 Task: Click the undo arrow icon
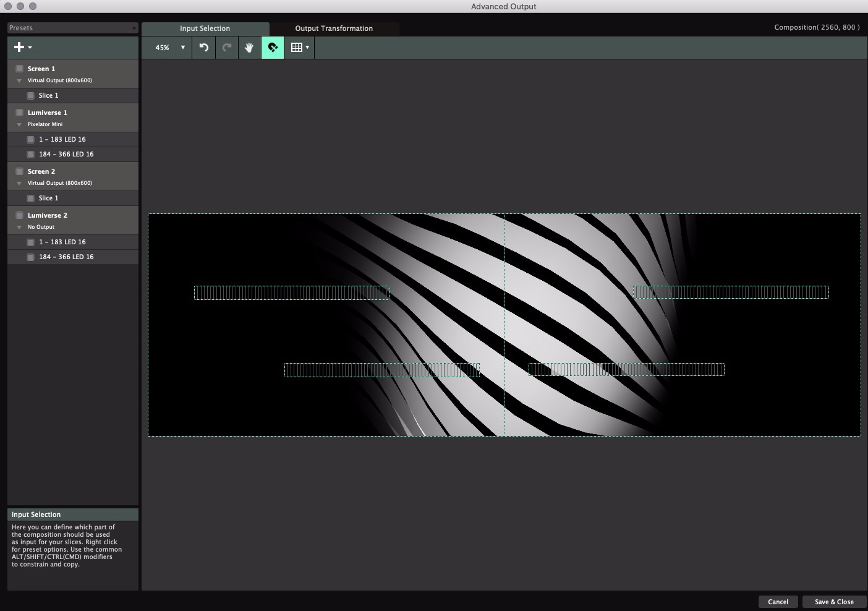click(204, 48)
